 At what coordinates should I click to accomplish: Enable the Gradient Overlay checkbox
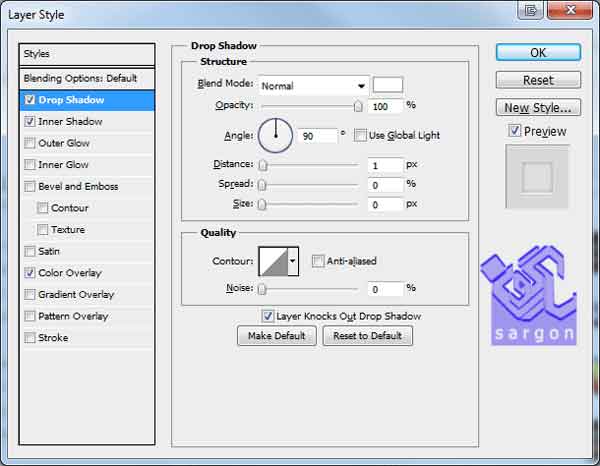[30, 294]
